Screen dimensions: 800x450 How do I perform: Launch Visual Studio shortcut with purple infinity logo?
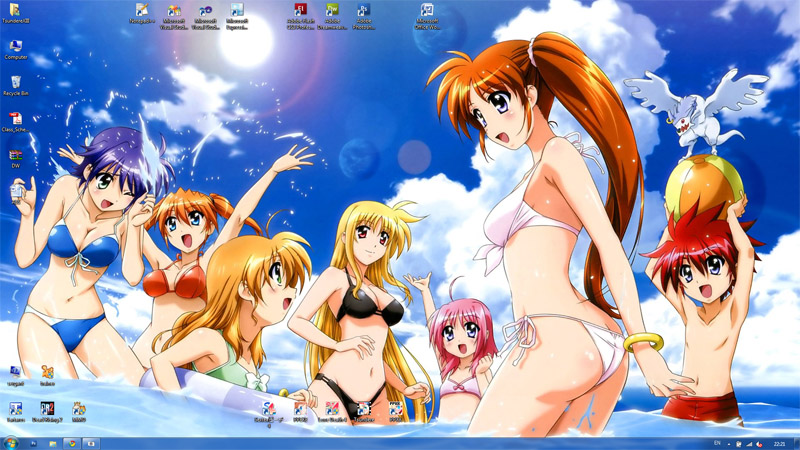point(206,16)
